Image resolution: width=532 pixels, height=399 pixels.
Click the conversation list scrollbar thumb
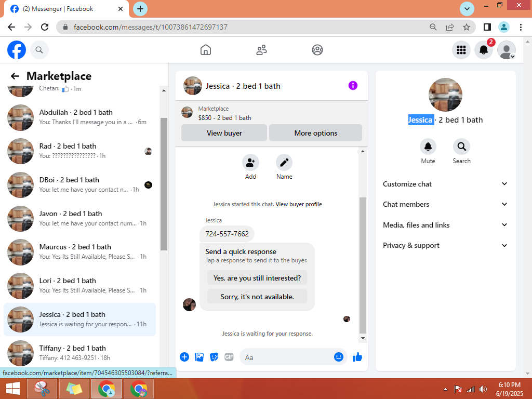tap(164, 184)
